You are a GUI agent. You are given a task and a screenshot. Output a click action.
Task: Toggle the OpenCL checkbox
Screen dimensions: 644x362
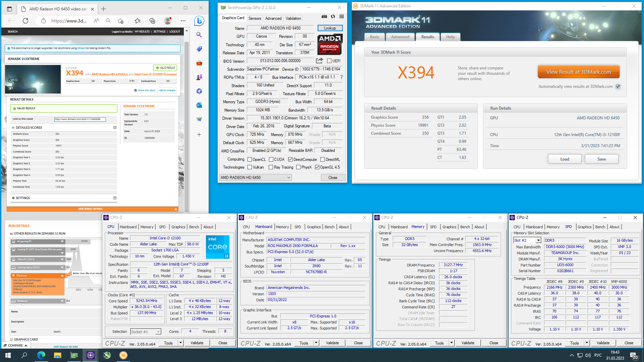tap(250, 160)
